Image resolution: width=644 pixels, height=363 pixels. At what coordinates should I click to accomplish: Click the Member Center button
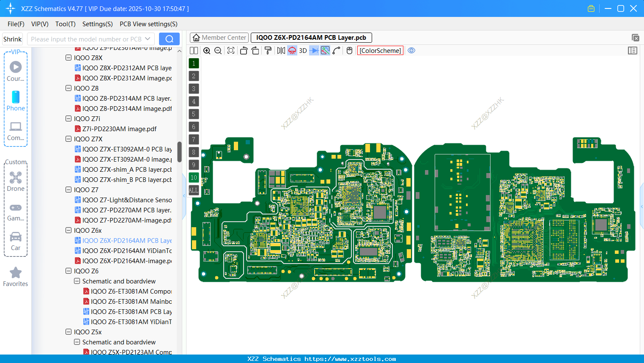click(219, 38)
